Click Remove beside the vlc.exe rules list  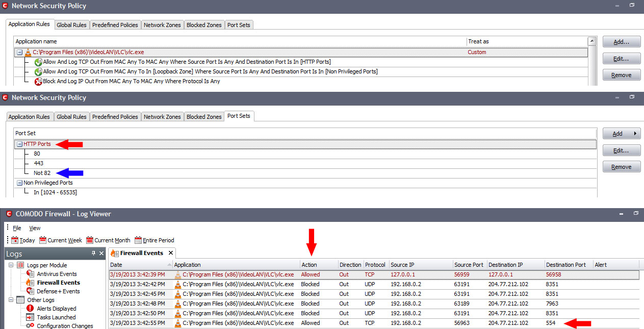tap(621, 75)
